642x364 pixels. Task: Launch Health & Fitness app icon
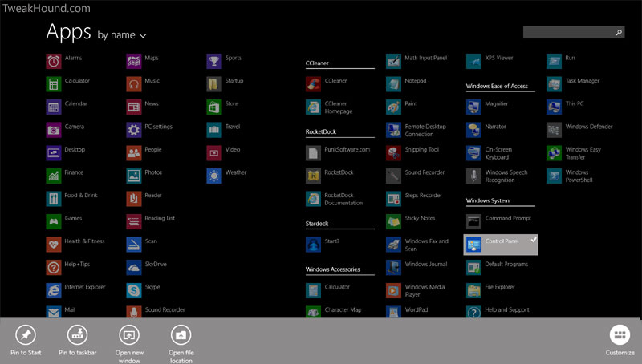point(54,245)
